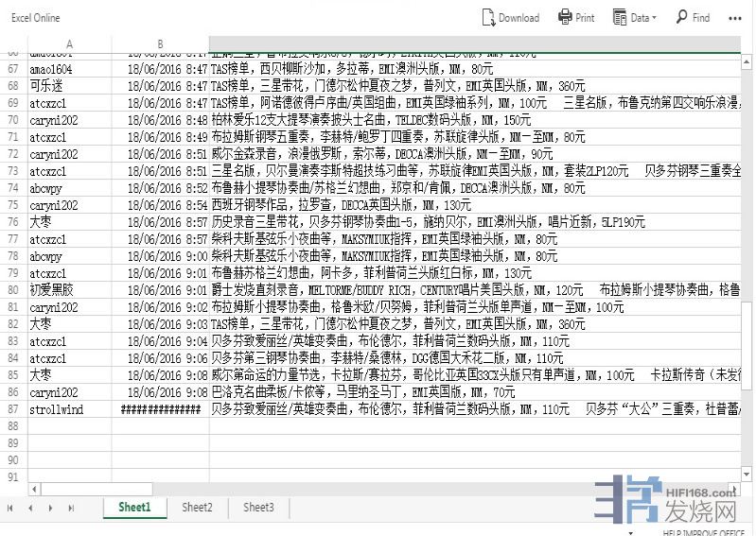The width and height of the screenshot is (756, 536).
Task: Go to previous sheet navigation arrow
Action: point(30,508)
